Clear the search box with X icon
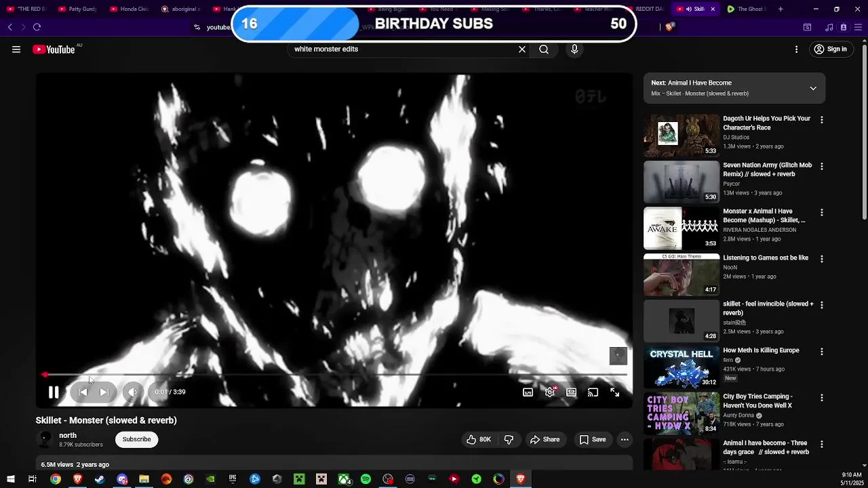The height and width of the screenshot is (488, 868). [x=522, y=49]
